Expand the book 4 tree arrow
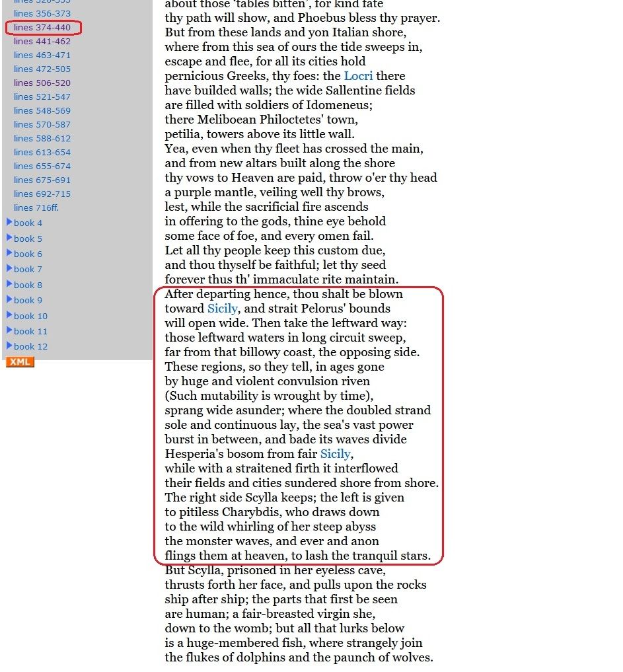This screenshot has height=672, width=623. [x=9, y=222]
